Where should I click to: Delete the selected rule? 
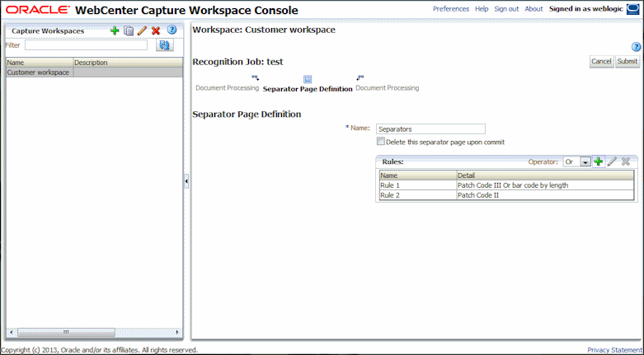tap(626, 161)
